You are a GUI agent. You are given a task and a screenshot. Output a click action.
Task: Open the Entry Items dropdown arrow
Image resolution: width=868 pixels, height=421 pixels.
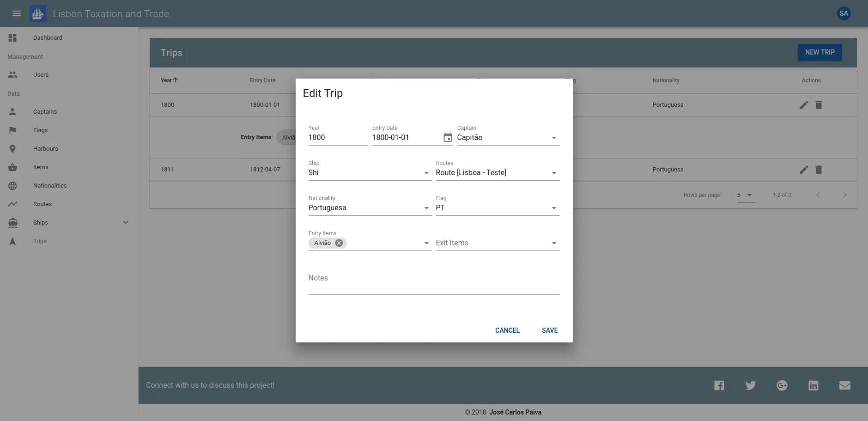tap(426, 243)
